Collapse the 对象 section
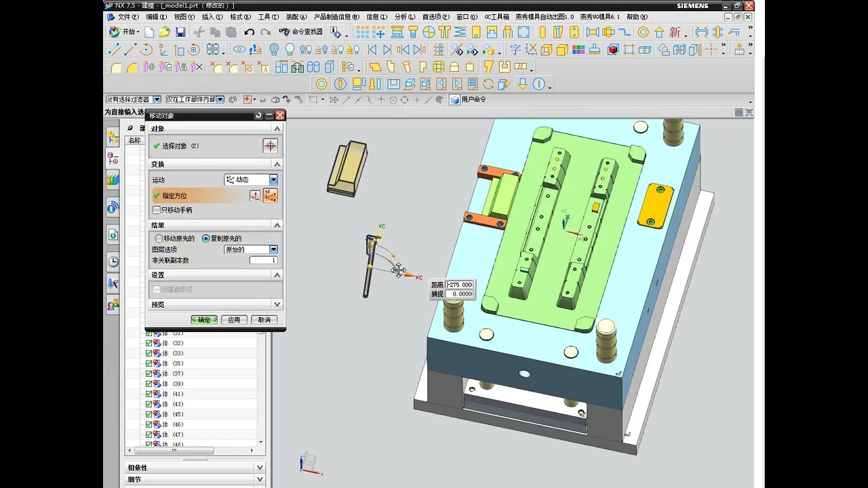Viewport: 868px width, 488px height. coord(277,129)
